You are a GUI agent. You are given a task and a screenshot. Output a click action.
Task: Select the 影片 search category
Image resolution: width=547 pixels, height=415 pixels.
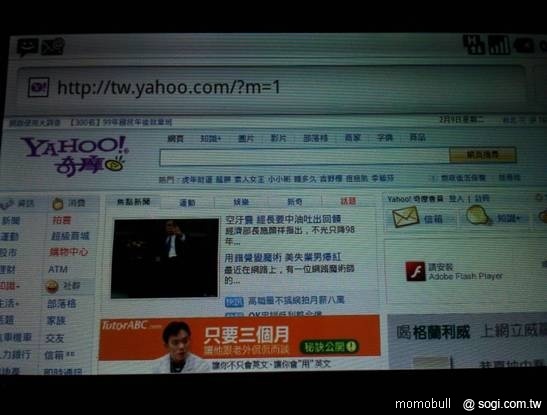(279, 138)
